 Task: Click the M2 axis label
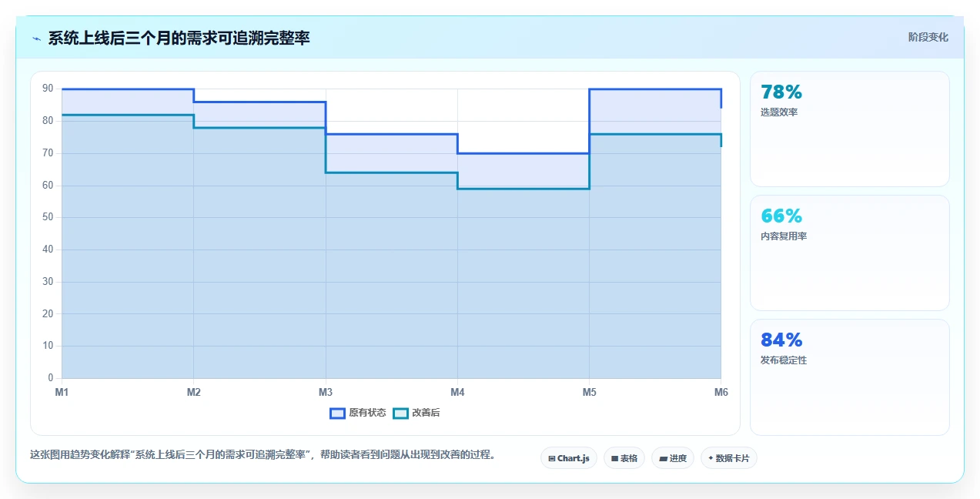pyautogui.click(x=194, y=392)
